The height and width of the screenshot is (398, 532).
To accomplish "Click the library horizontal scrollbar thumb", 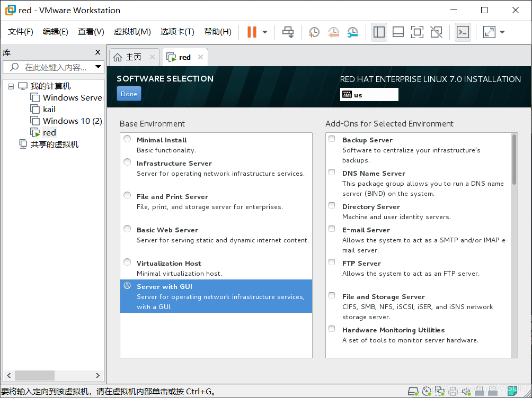I will tap(34, 375).
